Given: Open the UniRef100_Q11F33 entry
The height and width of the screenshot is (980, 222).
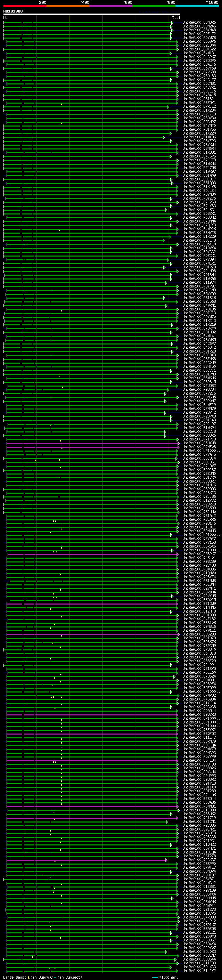Looking at the screenshot, I should click(x=199, y=964).
